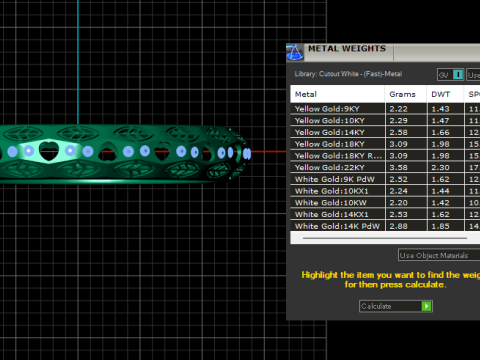The width and height of the screenshot is (480, 360).
Task: Select the White Gold:14K PdW row
Action: pos(385,226)
